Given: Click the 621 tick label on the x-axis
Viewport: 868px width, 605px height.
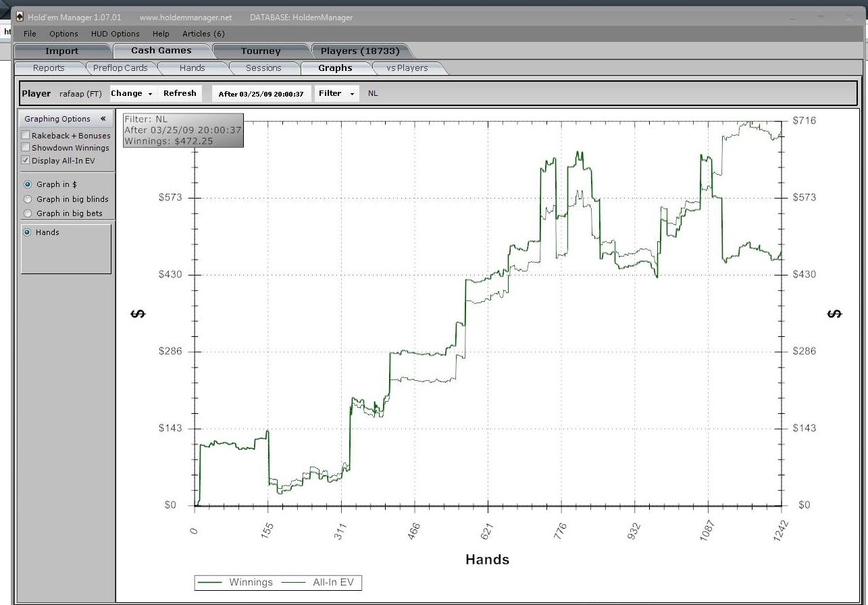Looking at the screenshot, I should pyautogui.click(x=488, y=530).
